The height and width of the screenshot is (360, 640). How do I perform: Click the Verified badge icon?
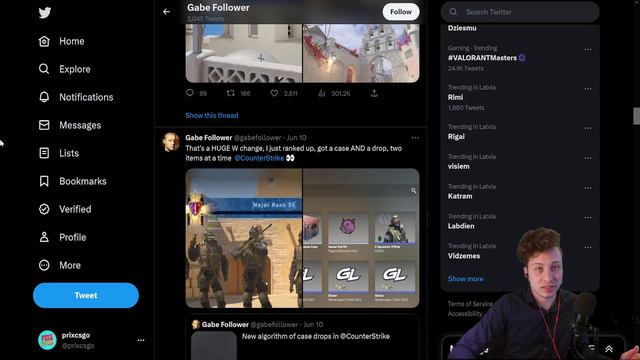[x=44, y=209]
